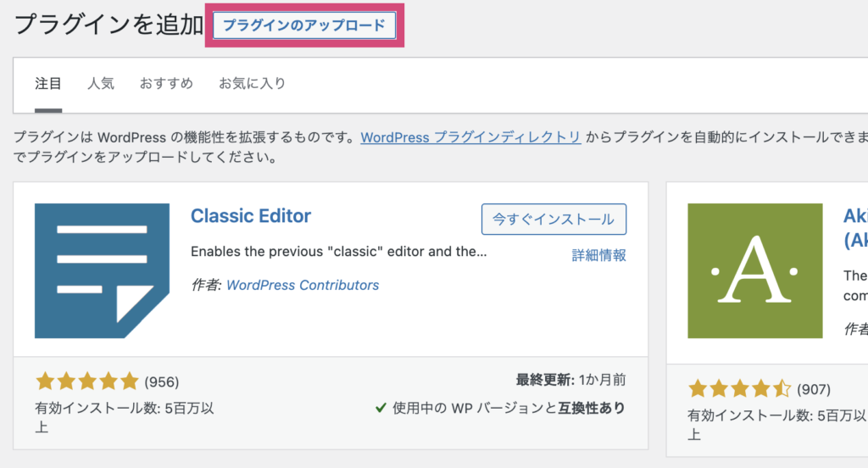Click プラグインのアップロード button
The height and width of the screenshot is (468, 868).
click(304, 25)
